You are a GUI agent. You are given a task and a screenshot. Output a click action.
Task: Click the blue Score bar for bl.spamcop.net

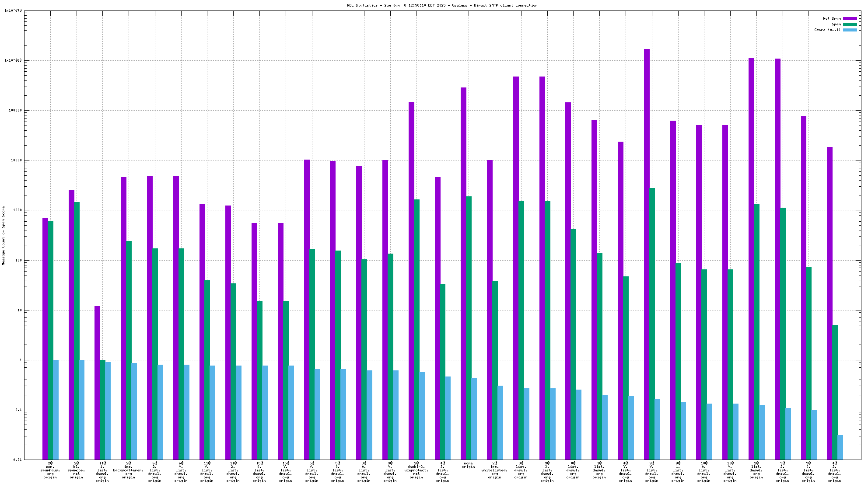tap(82, 410)
